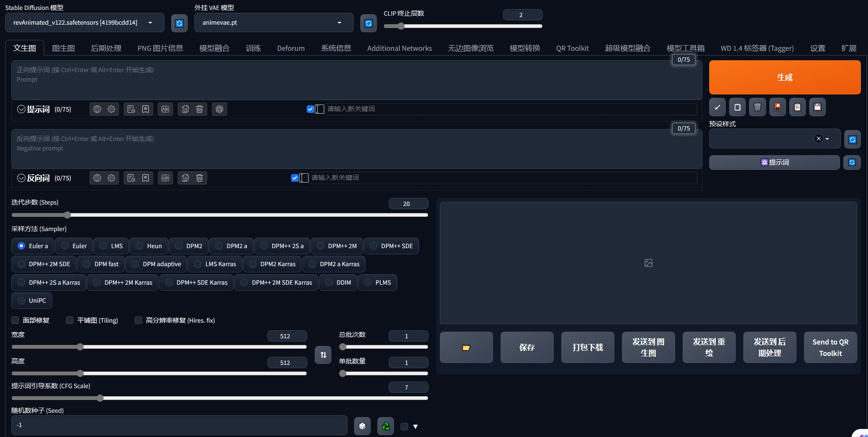
Task: Open the 后期处理 tab
Action: coord(106,48)
